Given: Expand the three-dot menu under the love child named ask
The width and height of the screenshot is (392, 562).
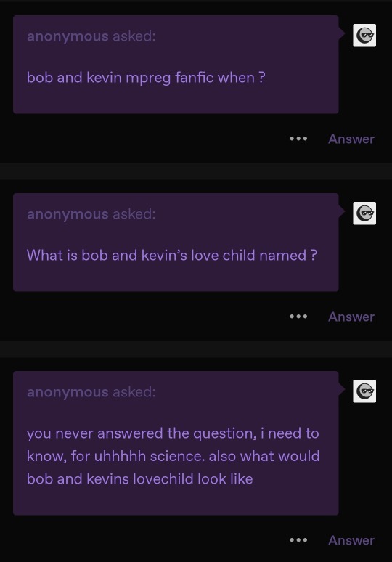Looking at the screenshot, I should click(x=298, y=317).
